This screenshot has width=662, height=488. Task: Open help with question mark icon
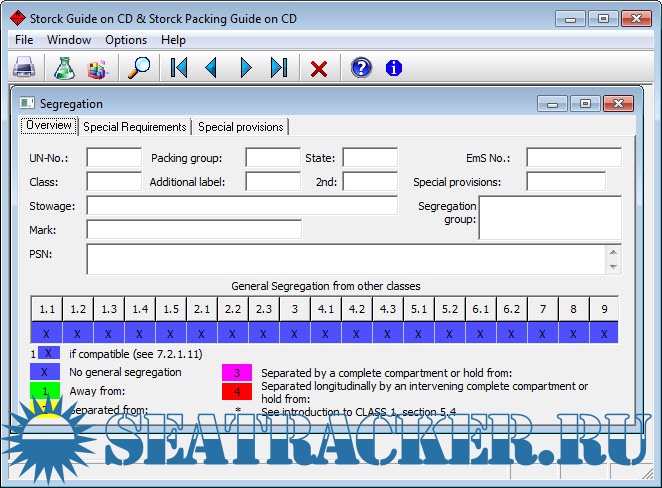pyautogui.click(x=361, y=68)
